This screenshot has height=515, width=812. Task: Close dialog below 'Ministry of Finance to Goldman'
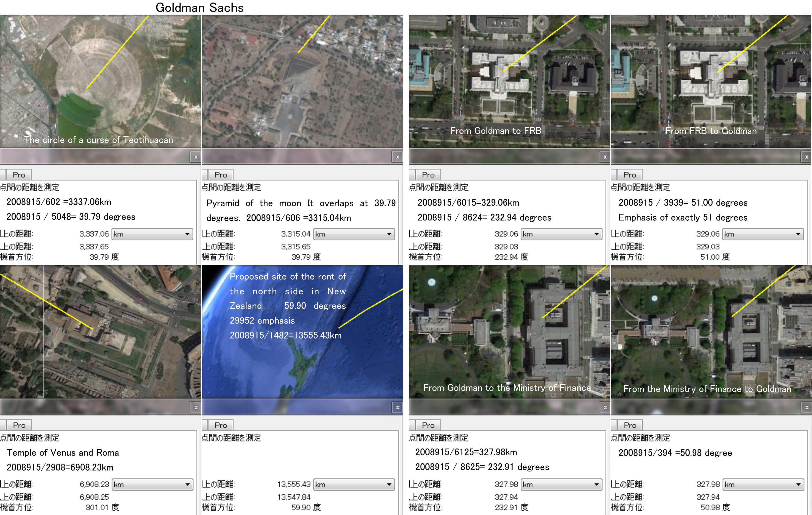click(807, 407)
